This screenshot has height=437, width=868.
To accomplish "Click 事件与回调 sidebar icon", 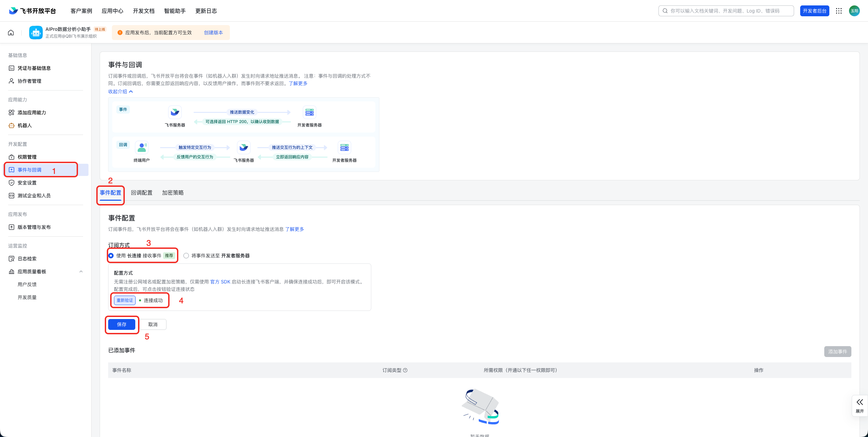I will pos(12,170).
